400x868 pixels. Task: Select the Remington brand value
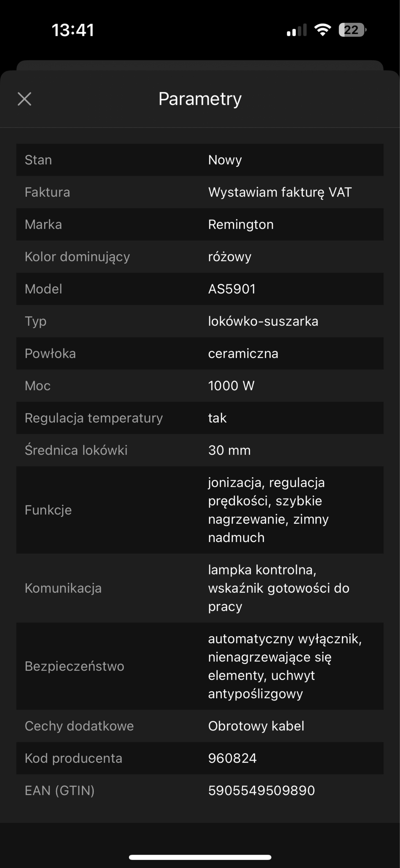(241, 224)
